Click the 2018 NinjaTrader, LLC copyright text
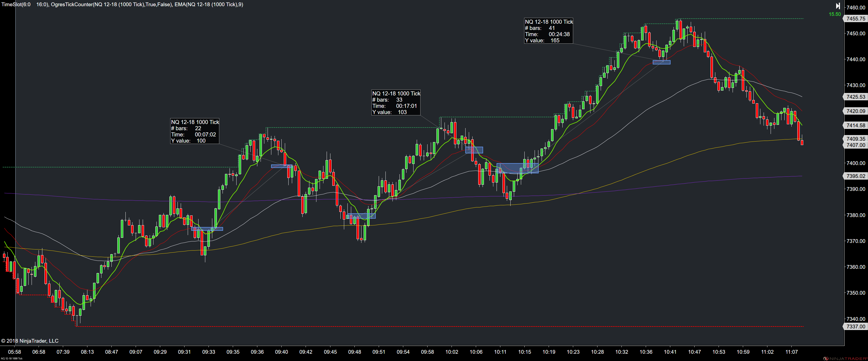This screenshot has height=361, width=868. point(30,341)
